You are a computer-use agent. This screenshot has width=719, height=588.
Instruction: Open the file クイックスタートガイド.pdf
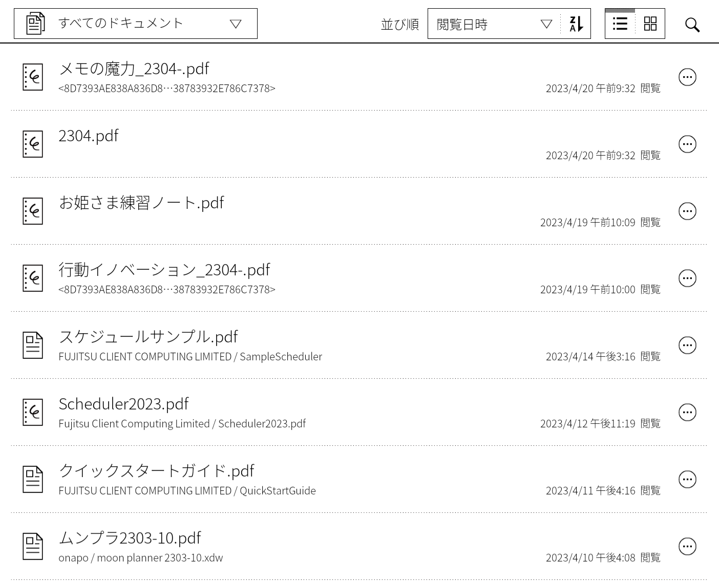pyautogui.click(x=157, y=471)
